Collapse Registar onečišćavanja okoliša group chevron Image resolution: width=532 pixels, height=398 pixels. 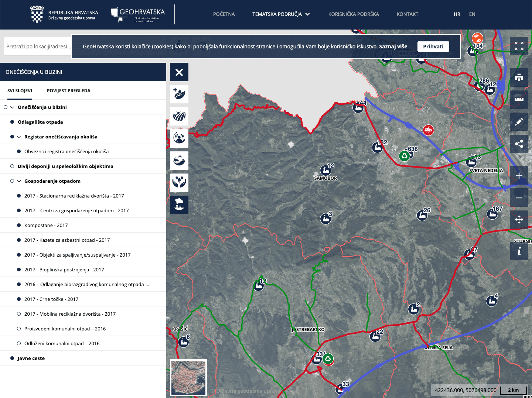pyautogui.click(x=19, y=137)
